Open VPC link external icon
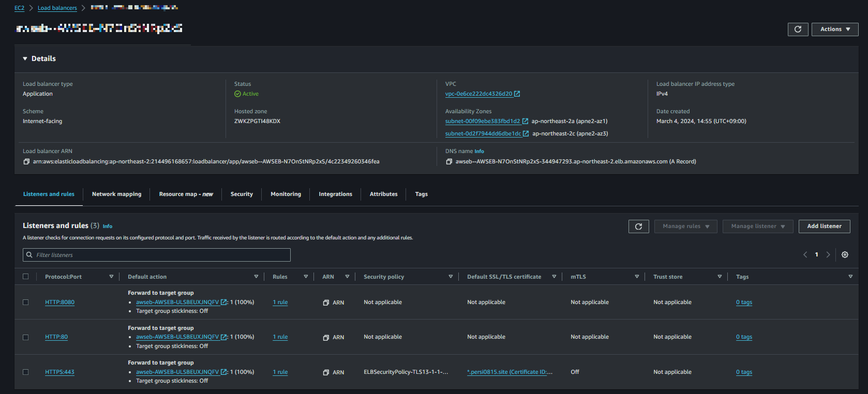This screenshot has width=868, height=394. click(517, 94)
